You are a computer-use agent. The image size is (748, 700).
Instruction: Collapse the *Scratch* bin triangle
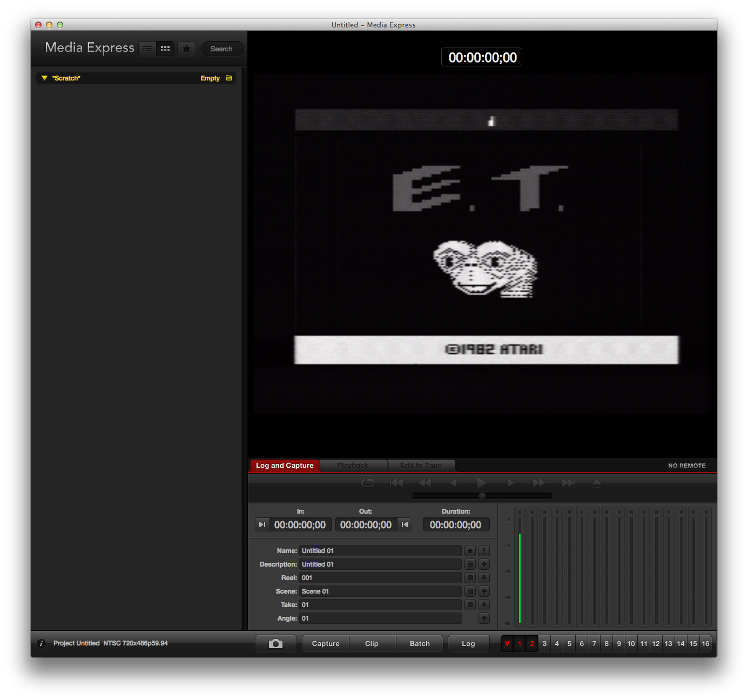(x=45, y=78)
